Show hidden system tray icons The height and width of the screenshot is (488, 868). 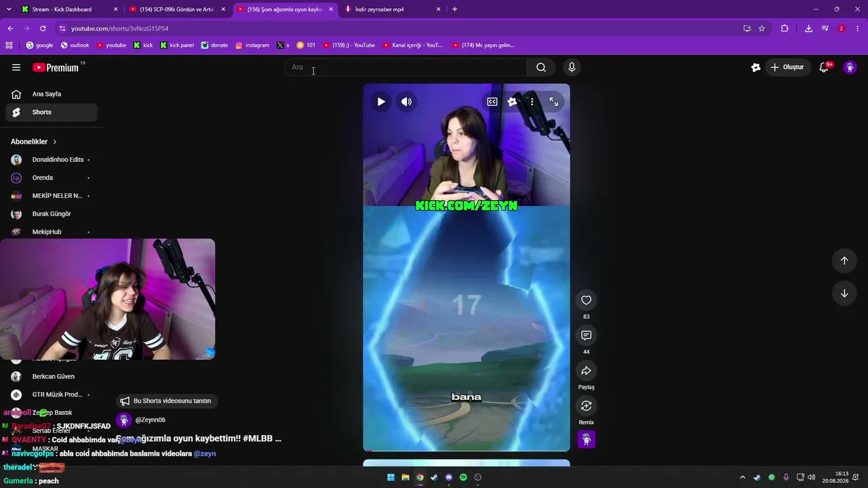(743, 477)
